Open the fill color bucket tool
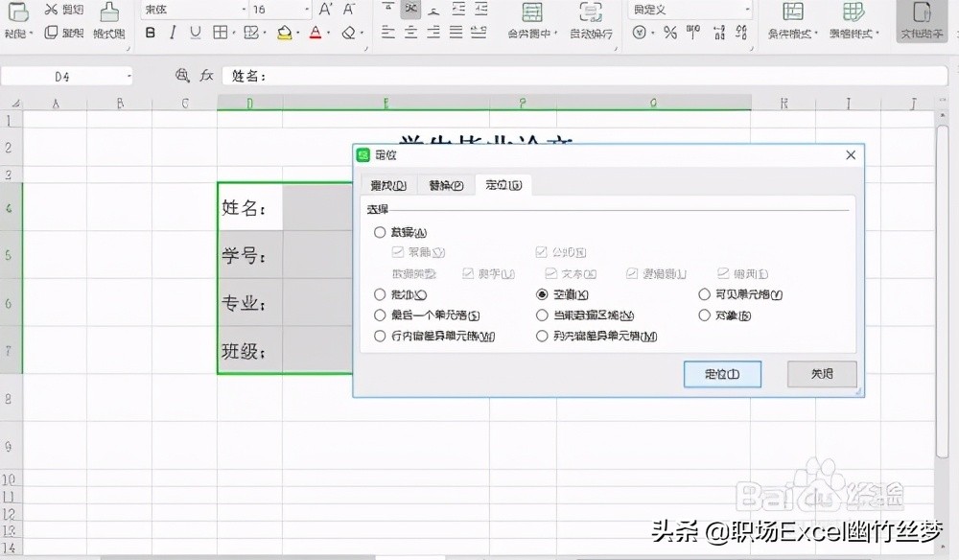Image resolution: width=959 pixels, height=560 pixels. click(x=286, y=31)
